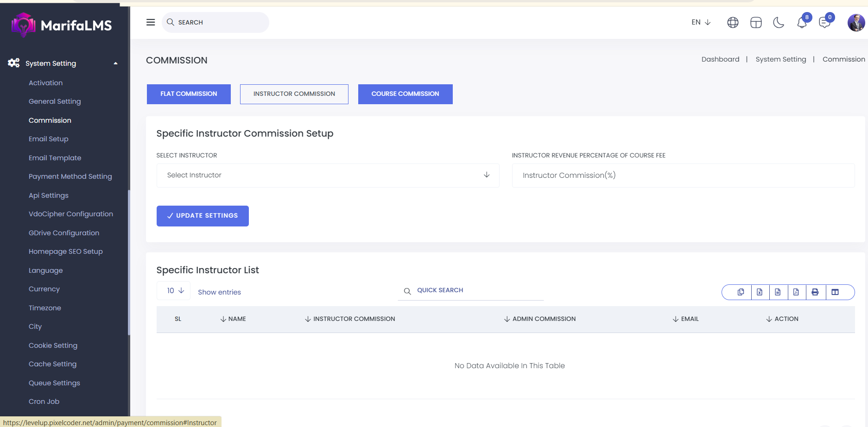Export the table to Excel

760,292
